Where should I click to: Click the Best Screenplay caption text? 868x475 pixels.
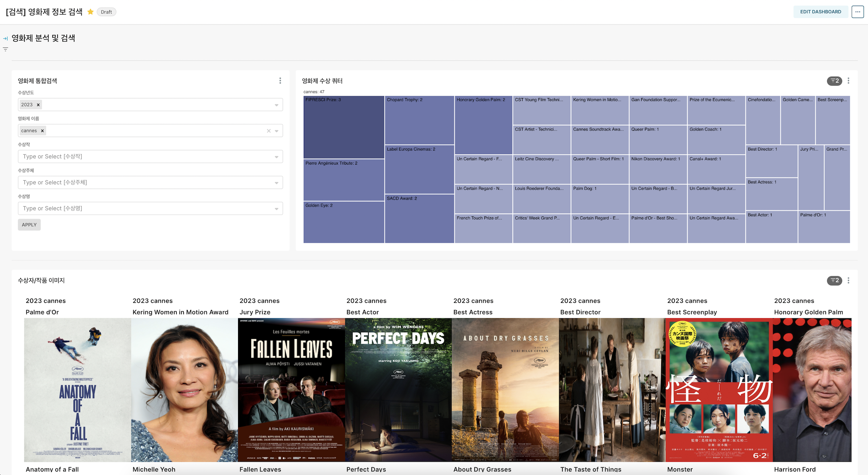click(x=692, y=312)
